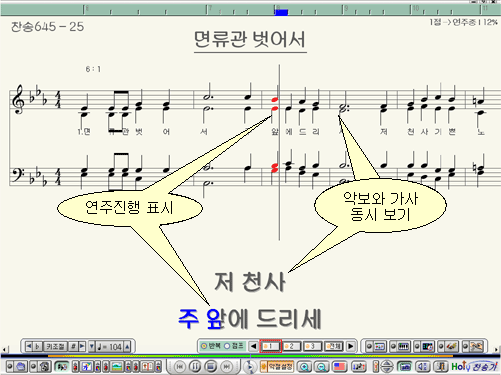Click the music notes transpose icon
The width and height of the screenshot is (501, 375).
359,366
